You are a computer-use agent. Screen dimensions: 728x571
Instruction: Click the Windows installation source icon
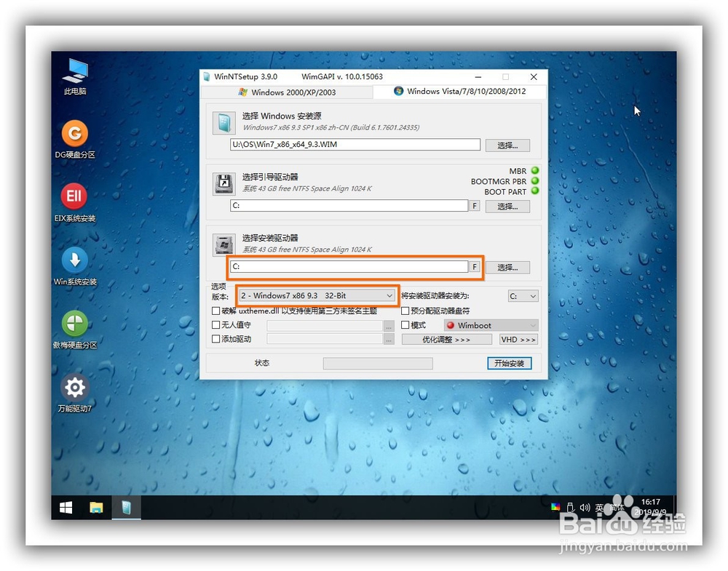coord(224,123)
